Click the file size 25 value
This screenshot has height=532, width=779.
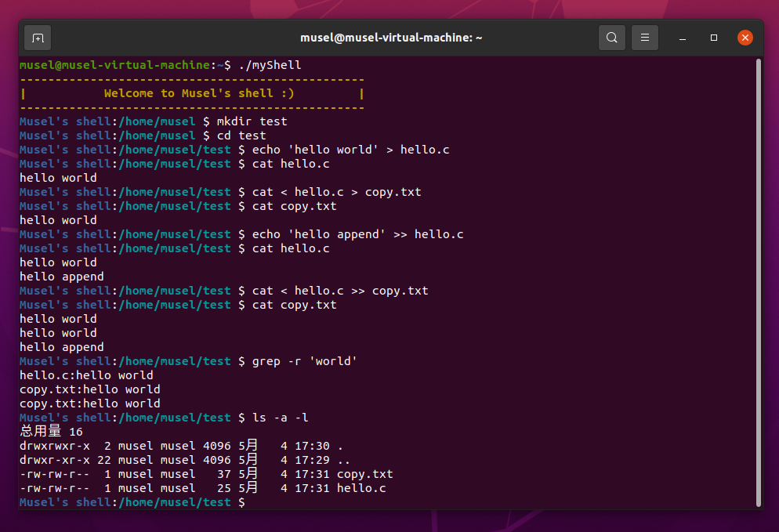pyautogui.click(x=224, y=488)
